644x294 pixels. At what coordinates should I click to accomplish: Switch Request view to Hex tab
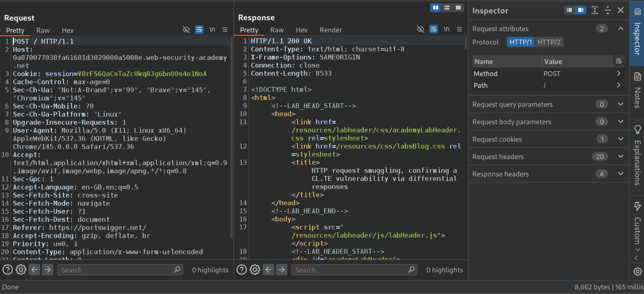(x=68, y=30)
